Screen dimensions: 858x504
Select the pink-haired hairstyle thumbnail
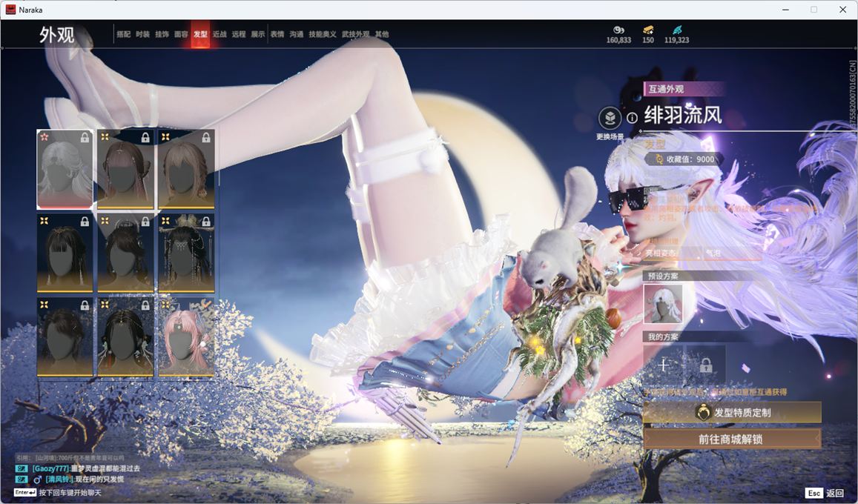186,337
